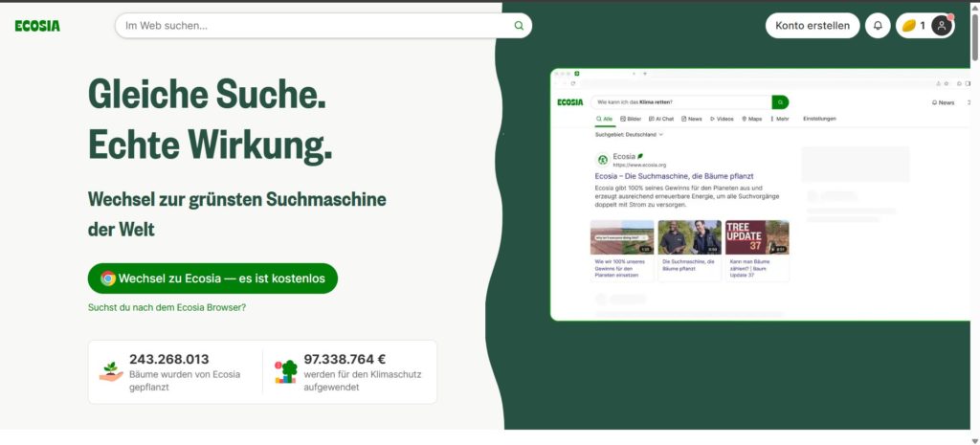Click the page scrollbar up arrow
Viewport: 980px width, 445px height.
pyautogui.click(x=974, y=7)
